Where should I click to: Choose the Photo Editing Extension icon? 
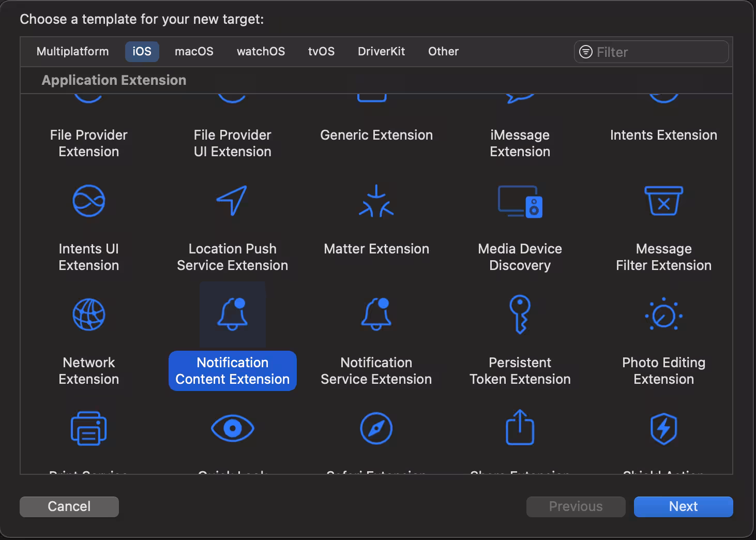point(663,314)
